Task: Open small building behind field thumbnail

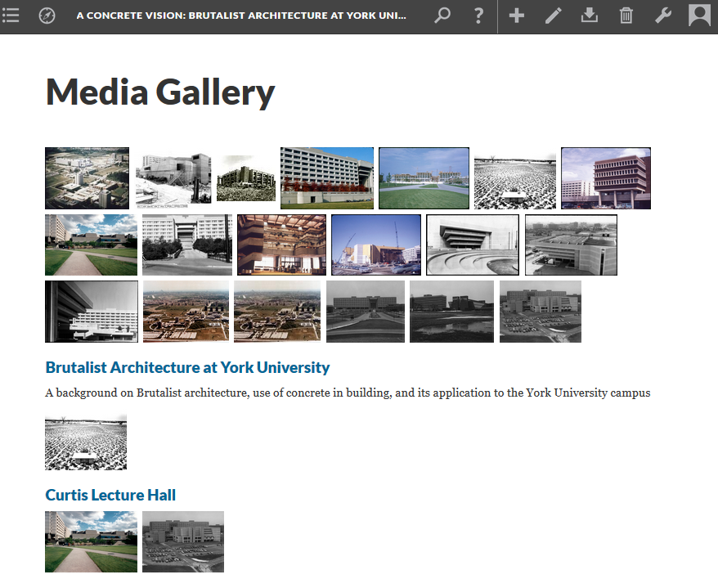Action: [x=246, y=178]
